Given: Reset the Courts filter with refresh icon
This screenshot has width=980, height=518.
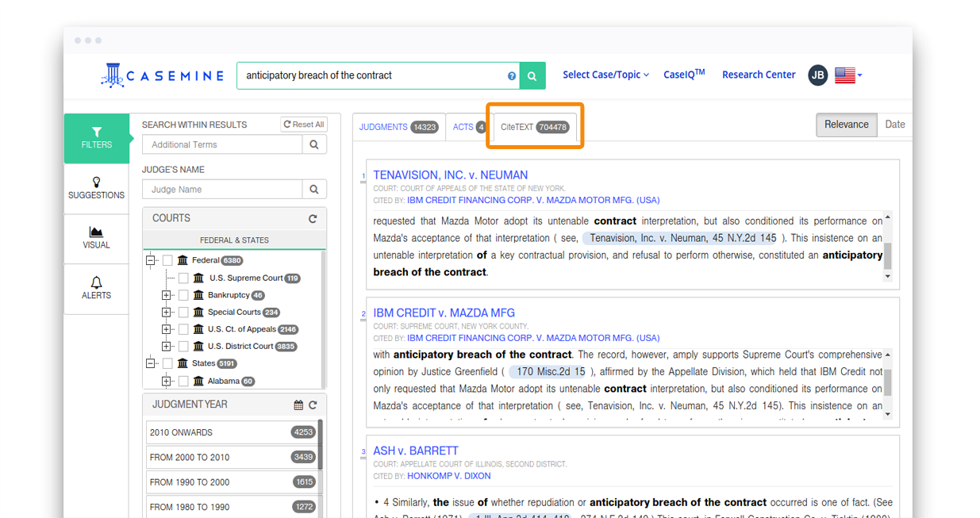Looking at the screenshot, I should pos(313,218).
